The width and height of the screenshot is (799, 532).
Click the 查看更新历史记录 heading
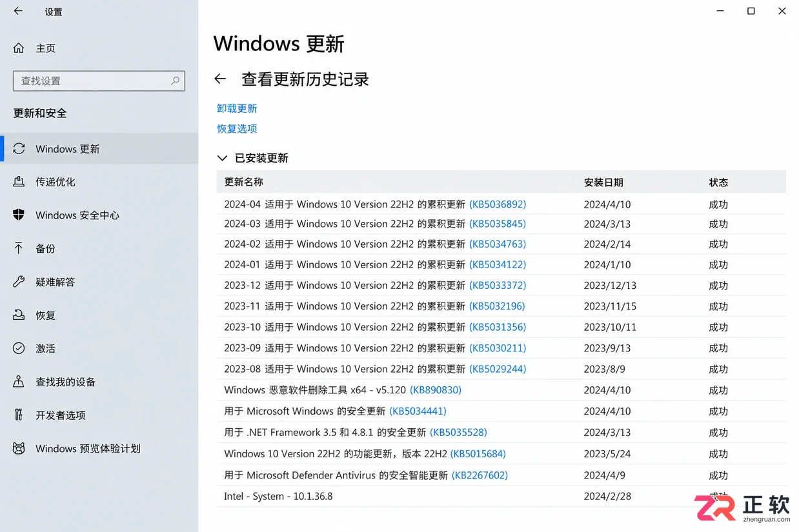305,79
